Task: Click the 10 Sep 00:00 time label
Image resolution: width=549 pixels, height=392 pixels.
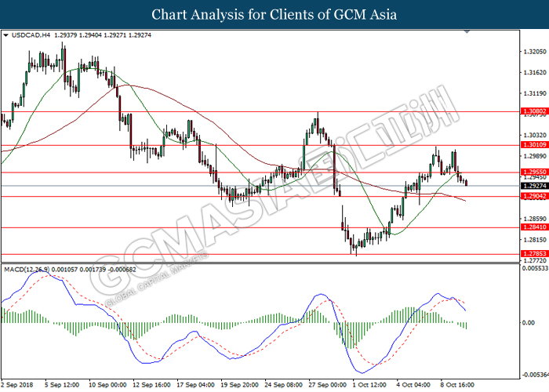Action: (x=107, y=385)
